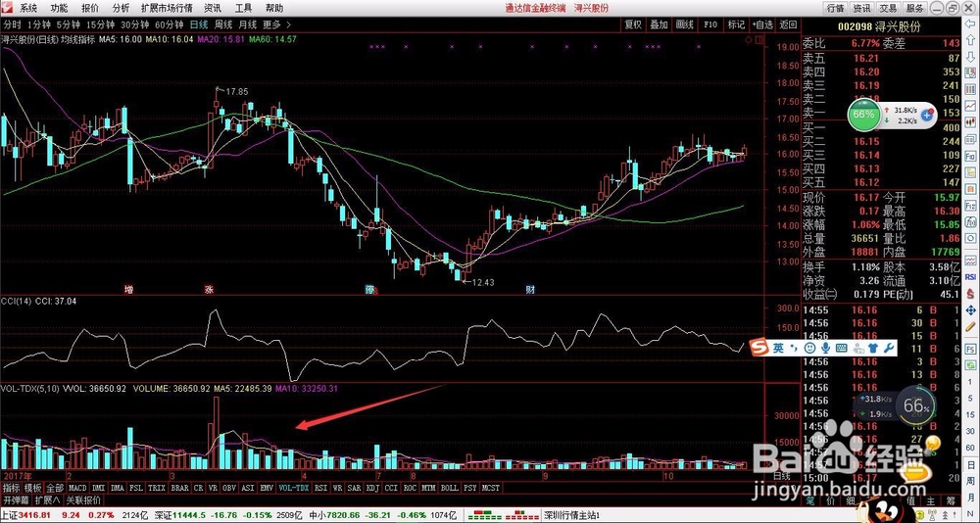Click the 深圳行情主站1 status text
The width and height of the screenshot is (980, 523).
click(x=572, y=515)
